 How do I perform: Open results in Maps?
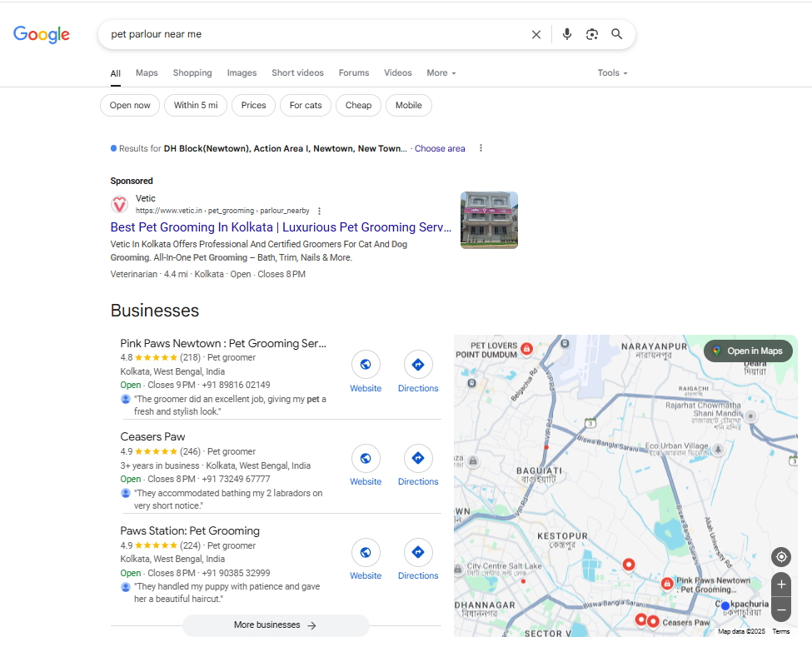click(747, 351)
